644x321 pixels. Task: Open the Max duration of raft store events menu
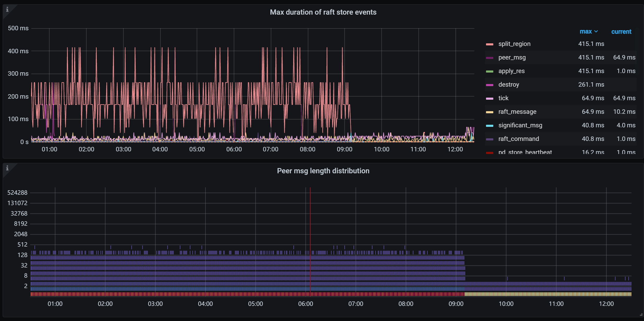click(323, 12)
